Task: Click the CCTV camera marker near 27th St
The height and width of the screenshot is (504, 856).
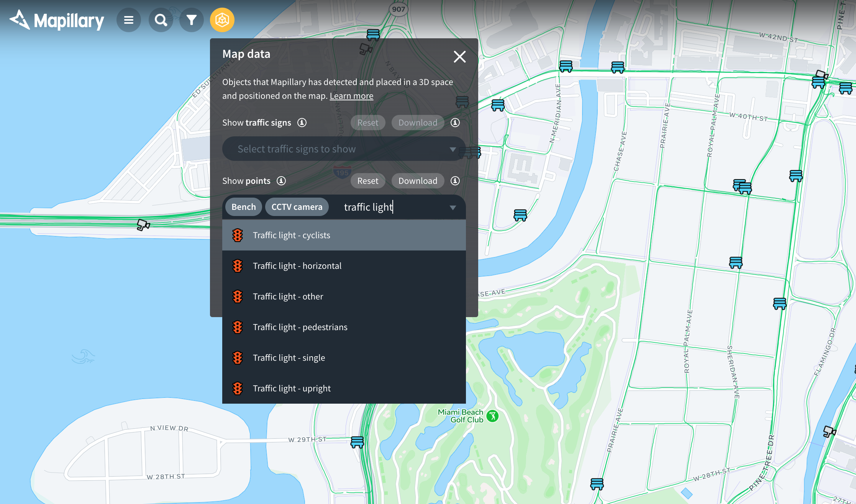Action: pyautogui.click(x=829, y=432)
